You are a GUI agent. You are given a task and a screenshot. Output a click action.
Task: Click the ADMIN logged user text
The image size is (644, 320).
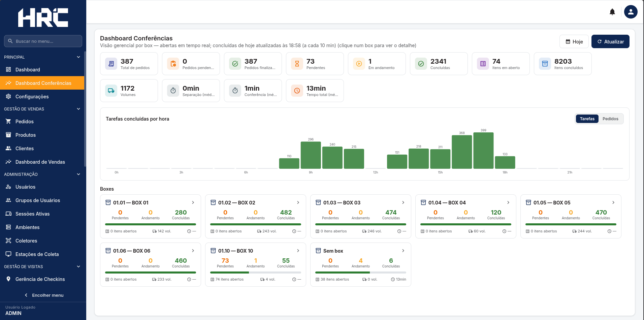coord(13,313)
